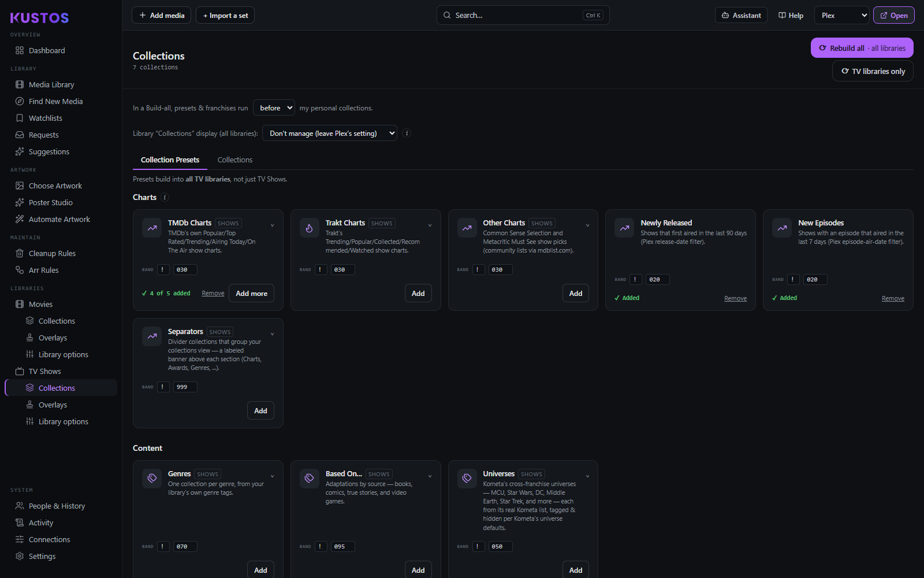Image resolution: width=924 pixels, height=578 pixels.
Task: Toggle the ! band flag on Genres
Action: pos(163,546)
